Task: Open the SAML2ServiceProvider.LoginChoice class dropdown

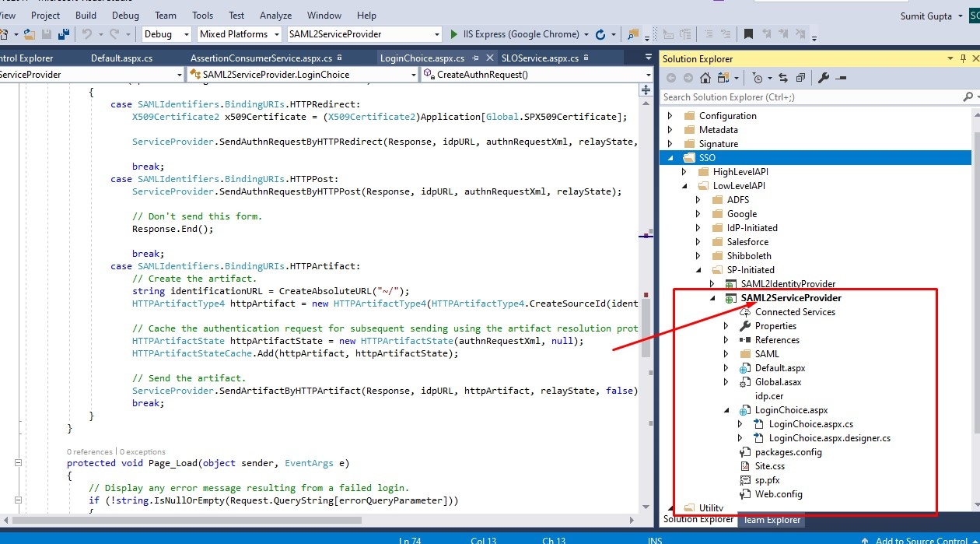Action: click(x=413, y=75)
